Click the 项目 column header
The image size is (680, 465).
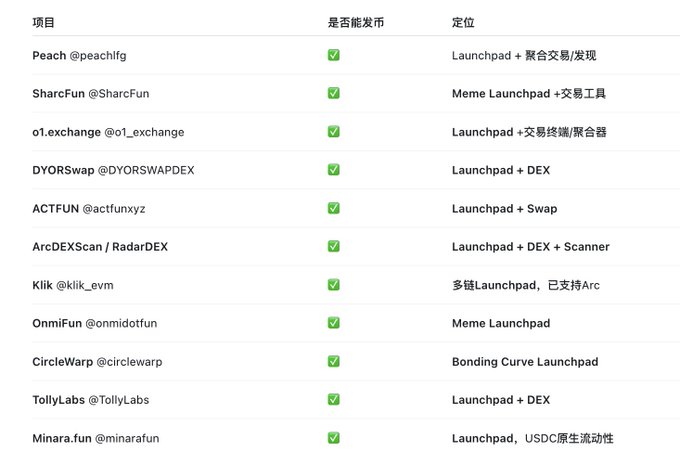(43, 22)
